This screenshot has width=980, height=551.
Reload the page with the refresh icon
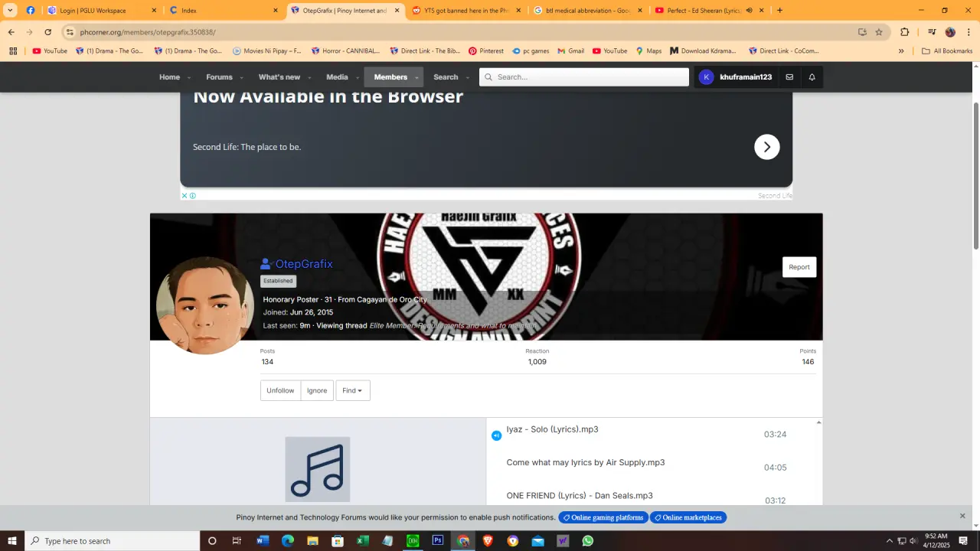pyautogui.click(x=48, y=32)
